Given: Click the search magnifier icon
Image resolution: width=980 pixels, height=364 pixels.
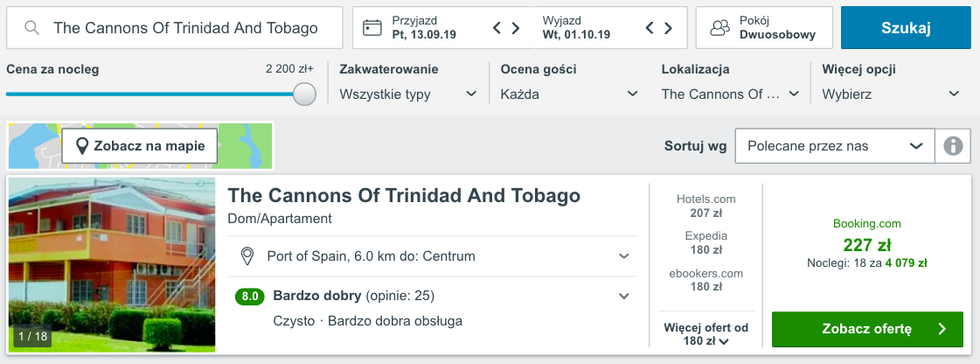Looking at the screenshot, I should click(x=31, y=27).
